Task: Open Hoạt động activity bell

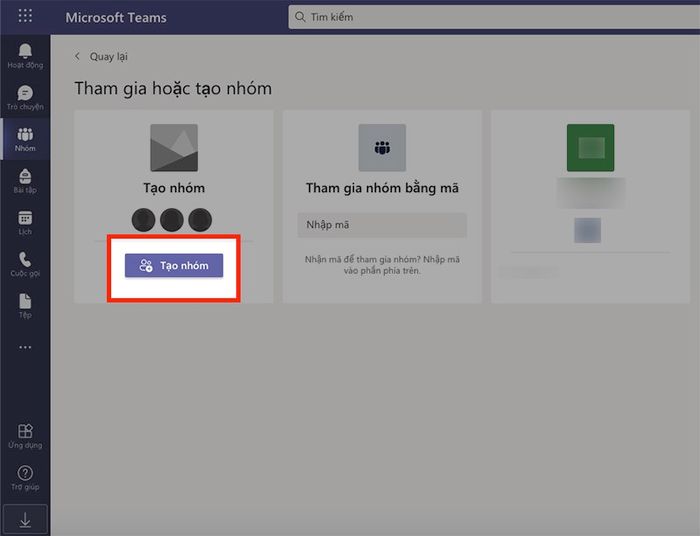Action: coord(25,56)
